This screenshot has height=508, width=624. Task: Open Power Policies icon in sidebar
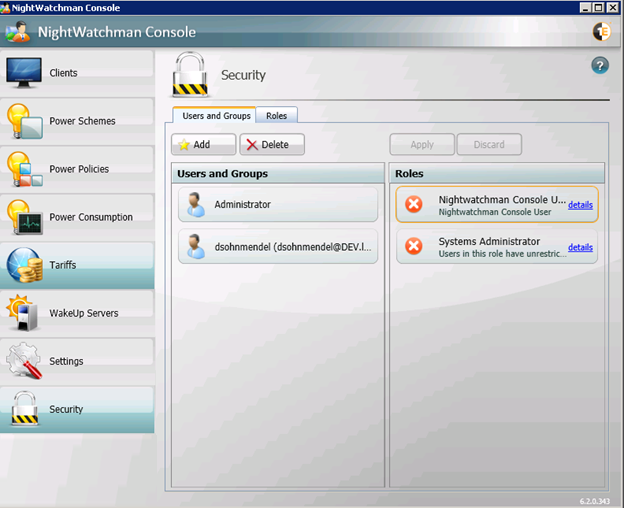click(x=24, y=168)
